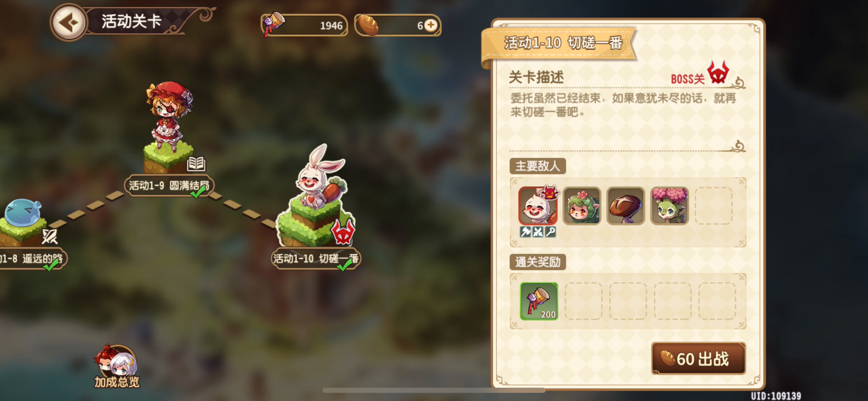Start battle with 60 出战 button

click(x=698, y=359)
